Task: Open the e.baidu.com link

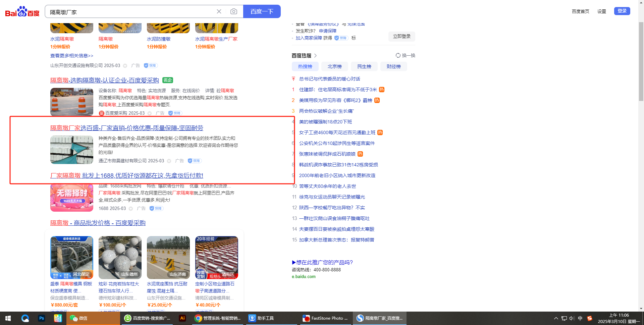Action: click(304, 277)
